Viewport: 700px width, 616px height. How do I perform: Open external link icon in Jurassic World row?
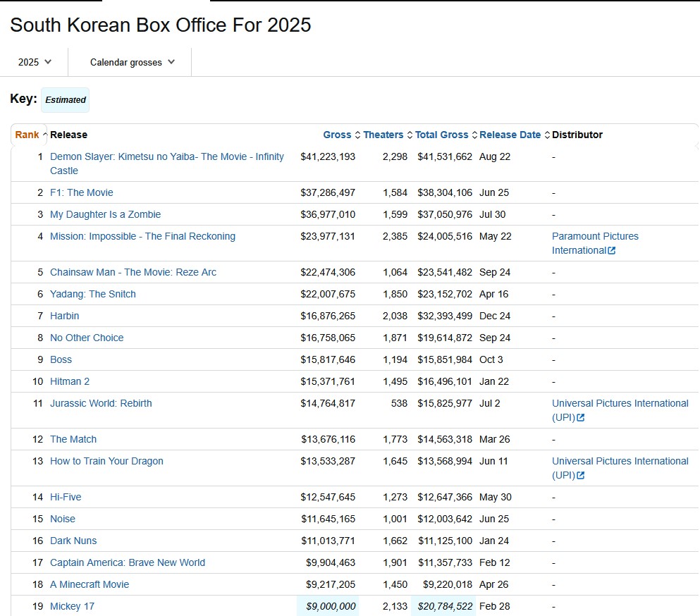[x=580, y=417]
